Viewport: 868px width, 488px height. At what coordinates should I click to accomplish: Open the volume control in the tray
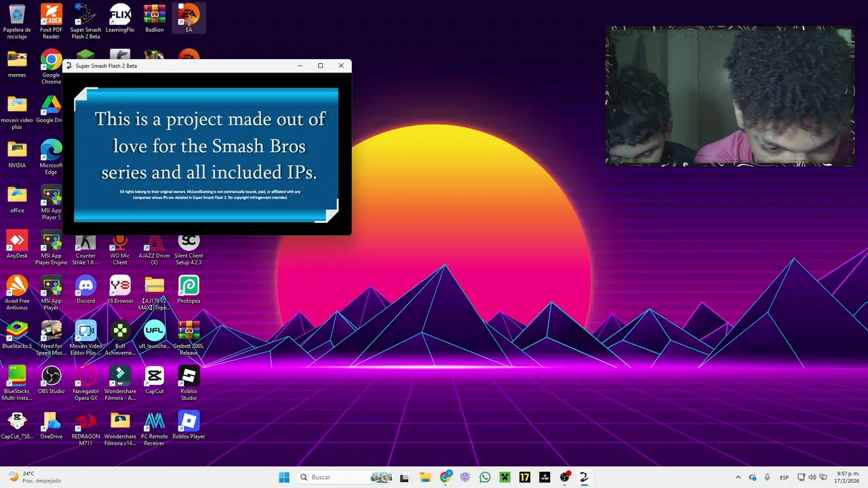pyautogui.click(x=812, y=477)
